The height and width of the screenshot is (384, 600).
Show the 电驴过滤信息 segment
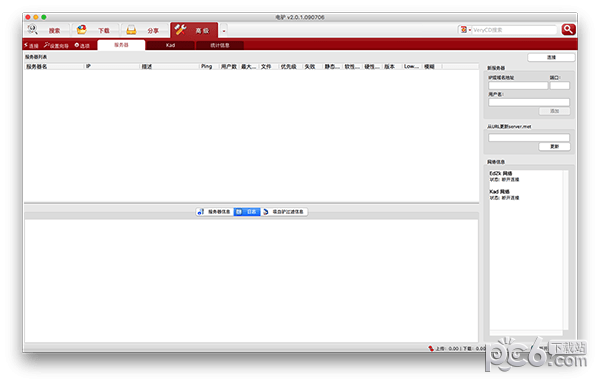[x=284, y=212]
